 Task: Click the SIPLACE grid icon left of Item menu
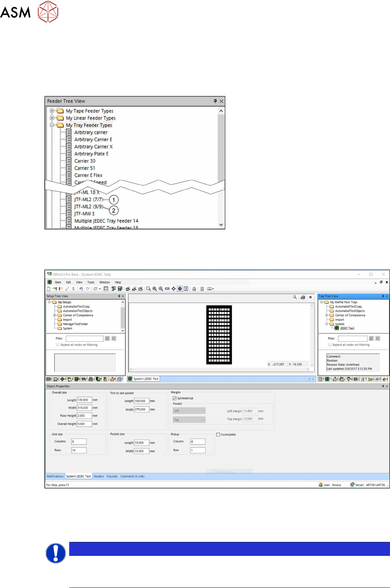(50, 282)
